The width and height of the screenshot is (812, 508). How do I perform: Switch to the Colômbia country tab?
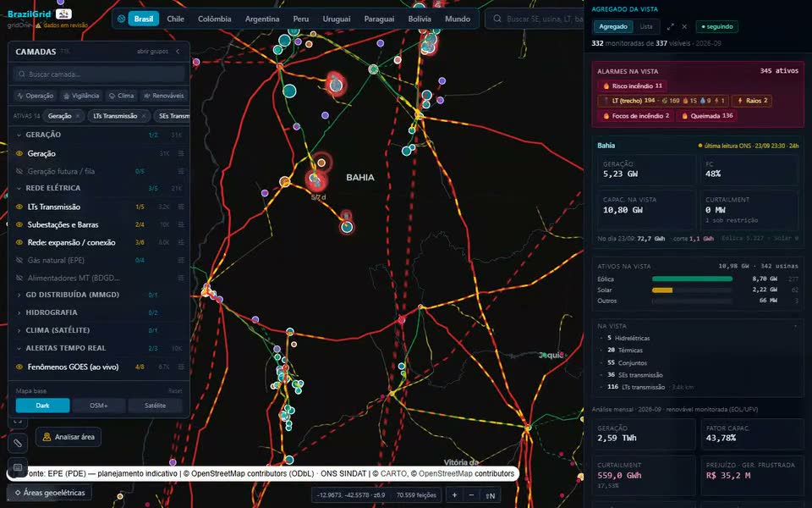click(x=214, y=19)
